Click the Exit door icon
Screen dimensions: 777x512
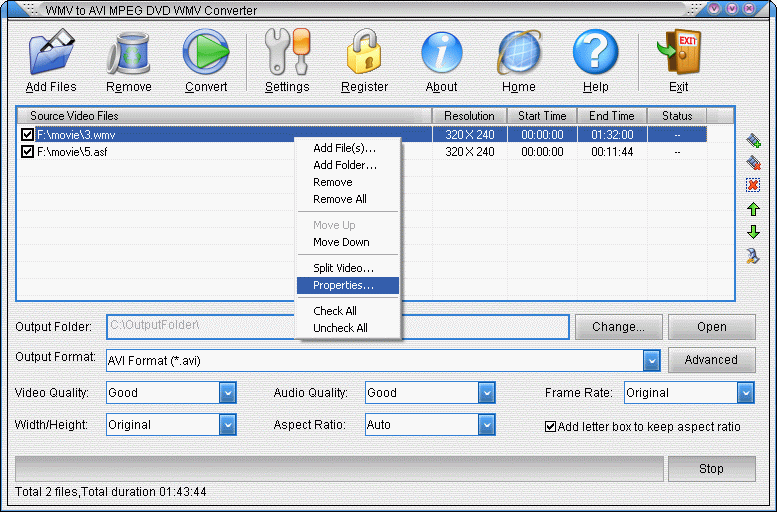point(678,52)
